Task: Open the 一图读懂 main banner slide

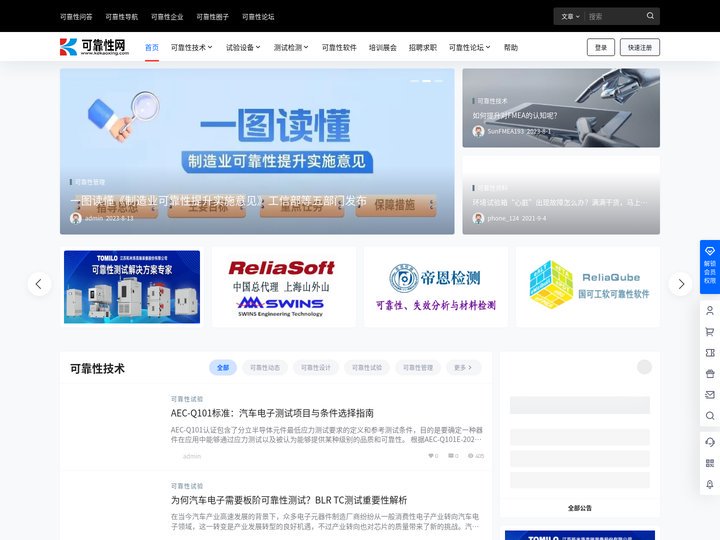Action: [x=257, y=151]
